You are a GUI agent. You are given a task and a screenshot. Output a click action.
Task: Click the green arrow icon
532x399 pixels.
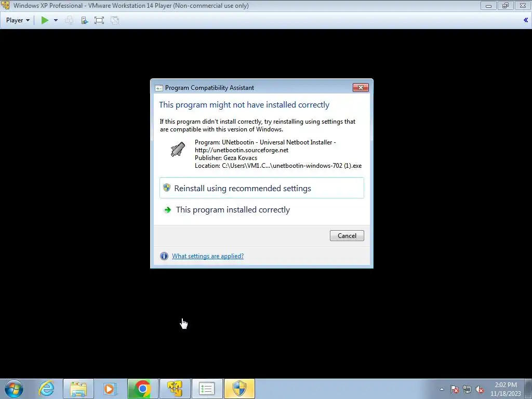167,210
